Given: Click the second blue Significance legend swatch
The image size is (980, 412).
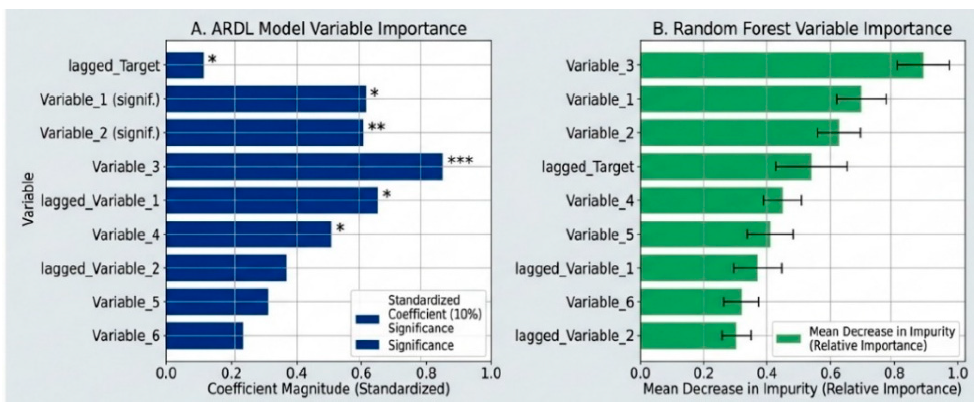Looking at the screenshot, I should pos(367,345).
